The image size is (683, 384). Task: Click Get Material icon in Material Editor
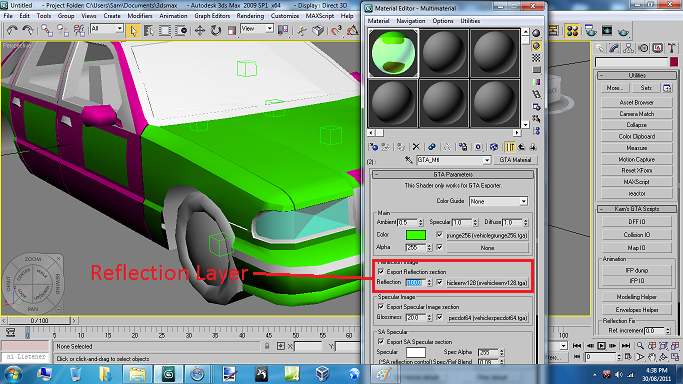373,147
